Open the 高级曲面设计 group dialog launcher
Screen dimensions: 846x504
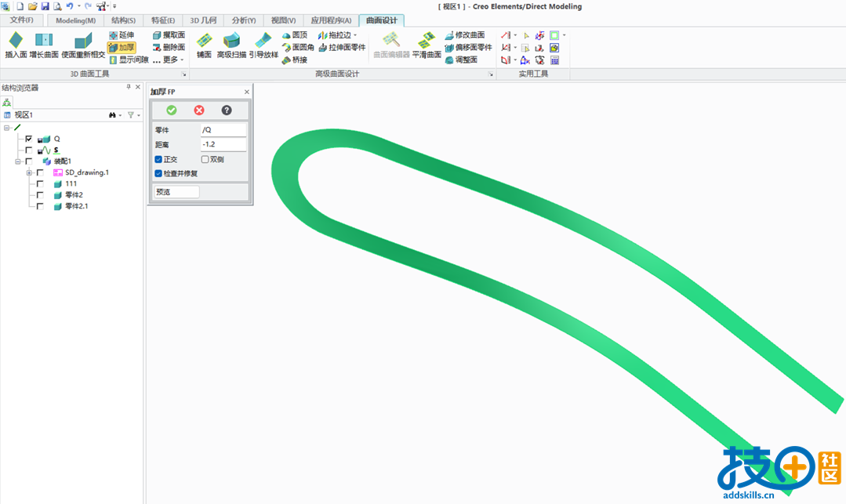pyautogui.click(x=491, y=74)
